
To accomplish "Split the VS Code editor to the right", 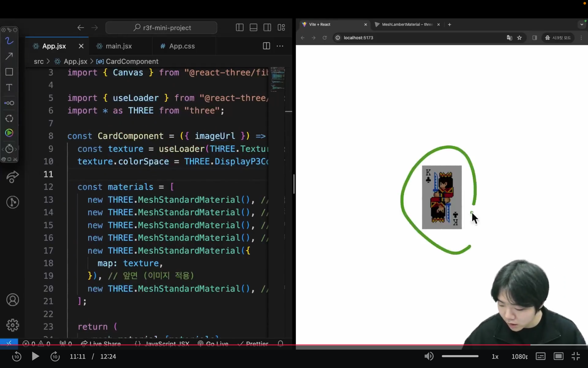I will tap(267, 46).
